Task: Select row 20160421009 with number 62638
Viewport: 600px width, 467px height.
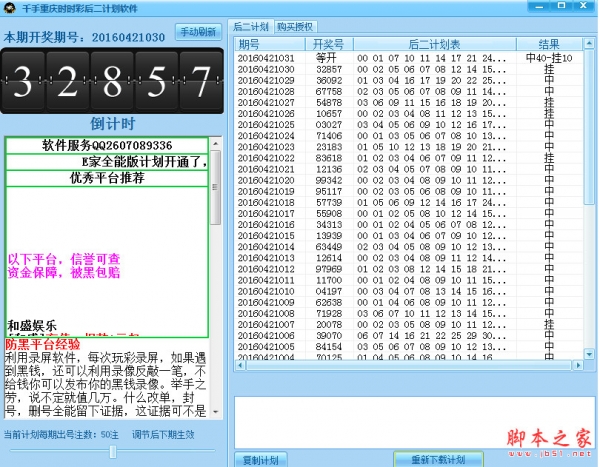Action: click(x=409, y=302)
